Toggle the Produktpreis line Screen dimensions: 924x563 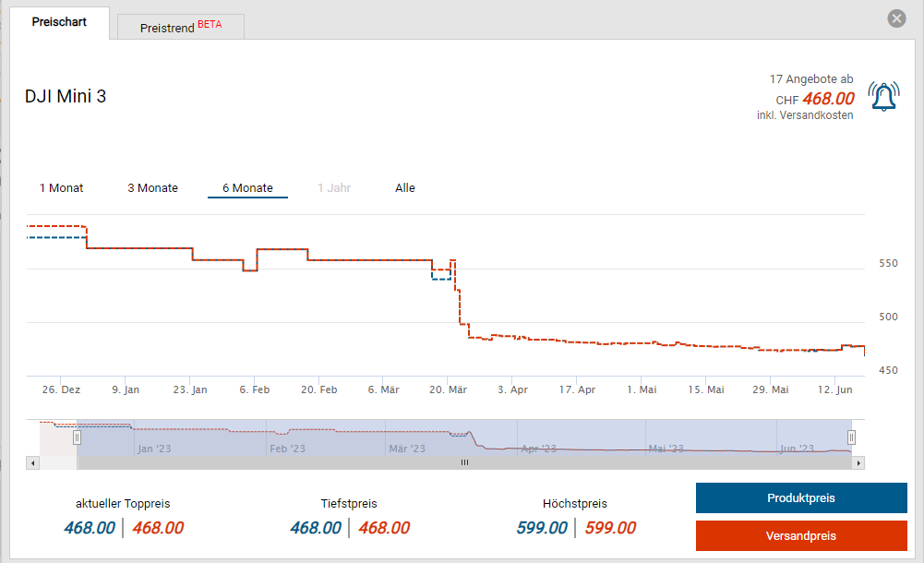(800, 498)
